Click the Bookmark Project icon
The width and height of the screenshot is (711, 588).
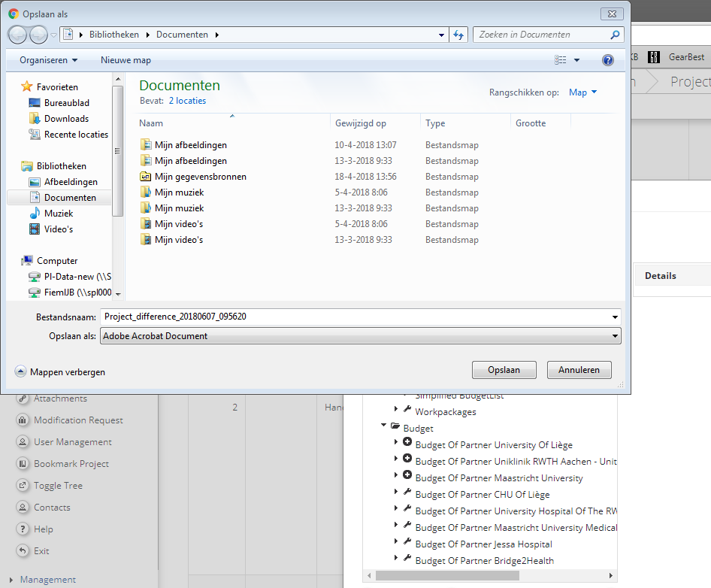[x=23, y=464]
